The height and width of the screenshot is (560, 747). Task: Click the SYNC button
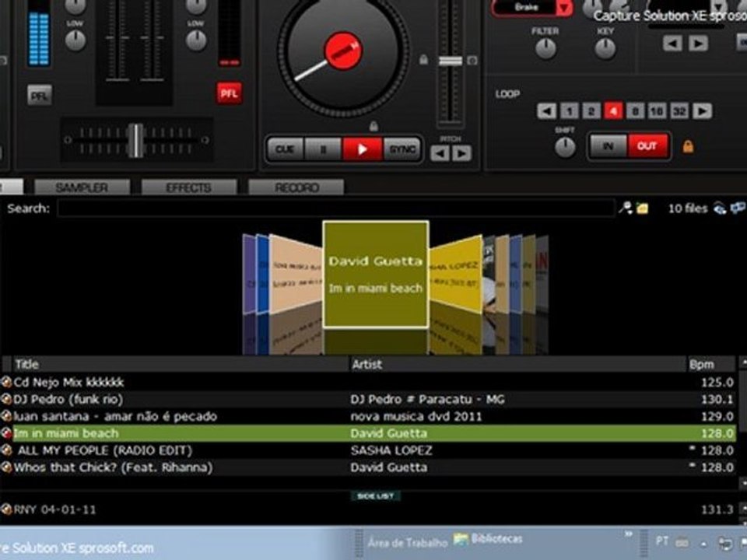(402, 149)
